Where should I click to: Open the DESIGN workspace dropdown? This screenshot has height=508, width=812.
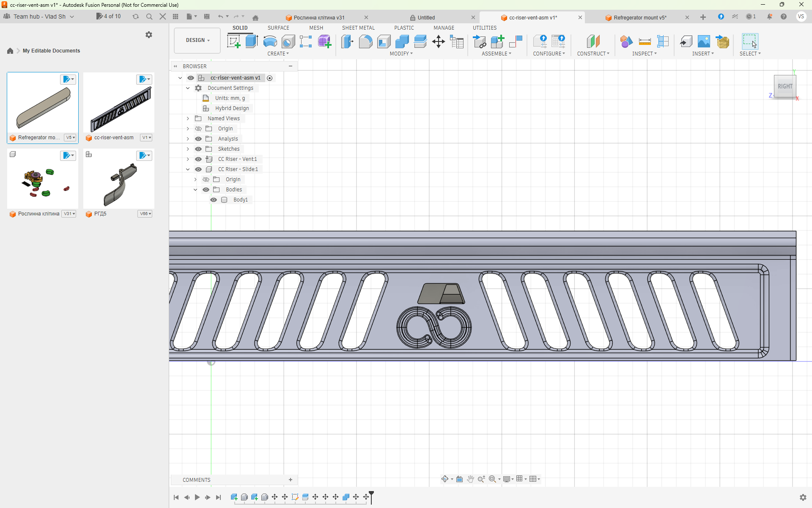pos(198,40)
